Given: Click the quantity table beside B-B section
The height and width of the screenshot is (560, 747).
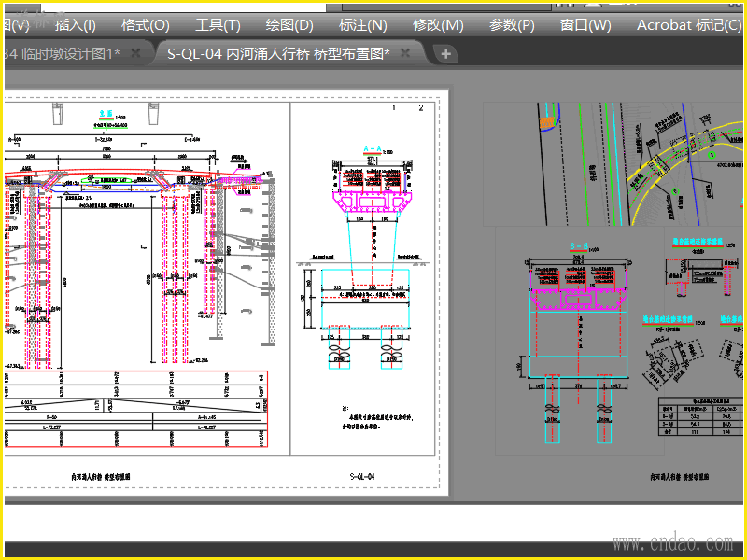Looking at the screenshot, I should [x=700, y=417].
